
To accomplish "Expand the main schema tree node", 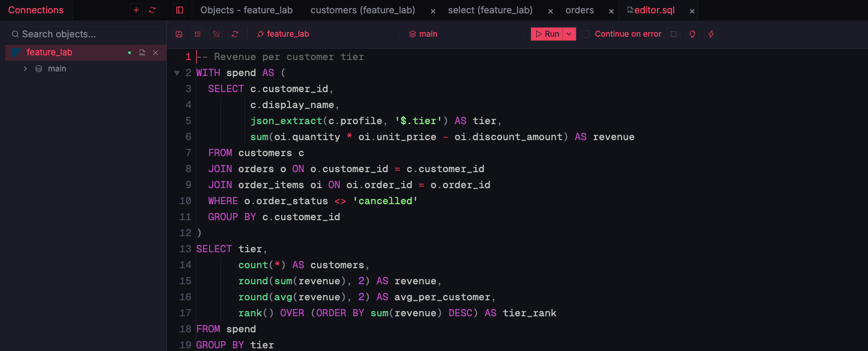I will pyautogui.click(x=25, y=69).
